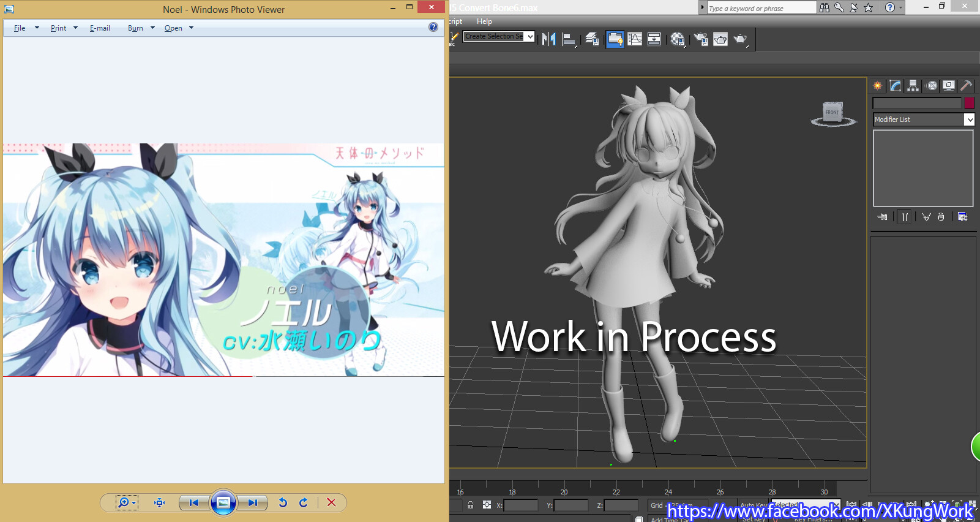The width and height of the screenshot is (980, 522).
Task: Open the Manage Layers icon
Action: [592, 39]
